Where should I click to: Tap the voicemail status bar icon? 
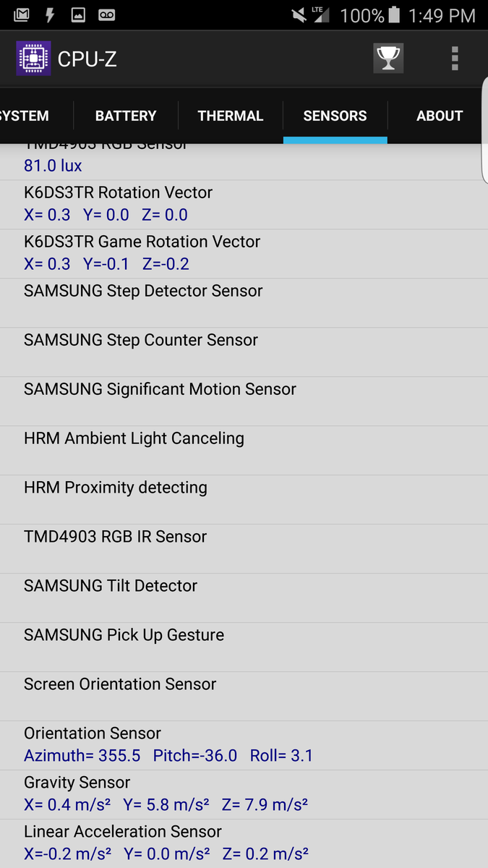(x=106, y=15)
